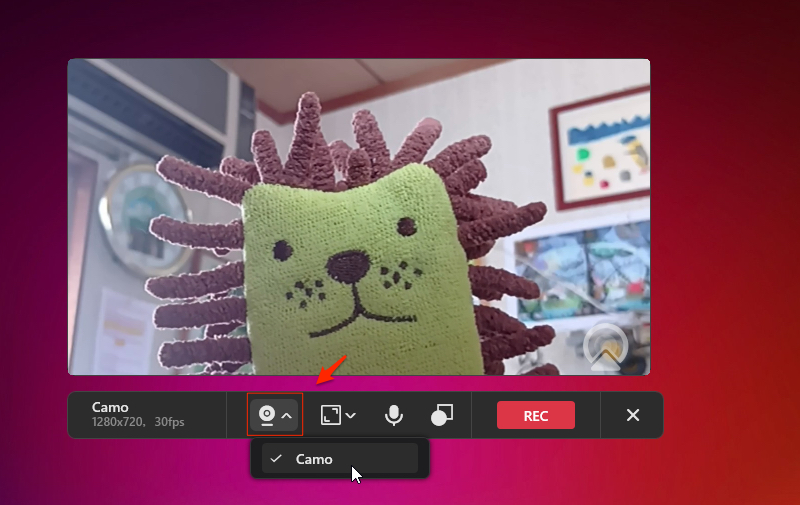This screenshot has width=800, height=505.
Task: Start recording with the REC button
Action: tap(535, 415)
